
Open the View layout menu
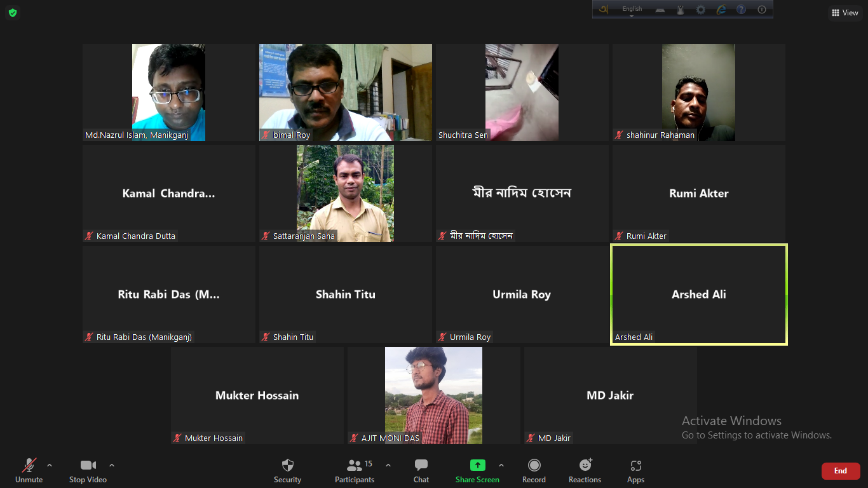tap(845, 13)
